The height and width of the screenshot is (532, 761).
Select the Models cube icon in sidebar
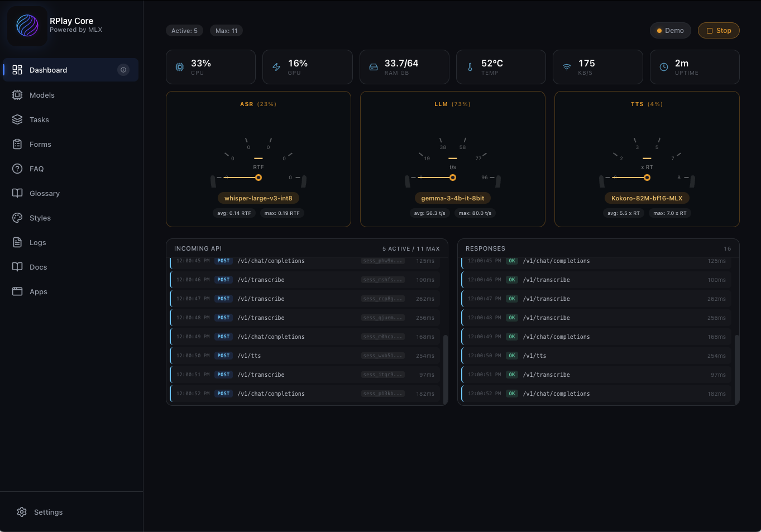point(17,95)
